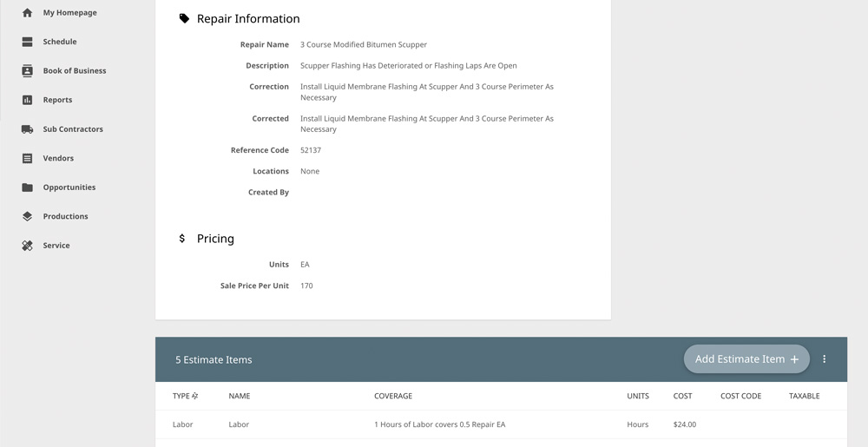Click '1 Hours of Labor covers 0.5 Repair EA'

(x=439, y=425)
